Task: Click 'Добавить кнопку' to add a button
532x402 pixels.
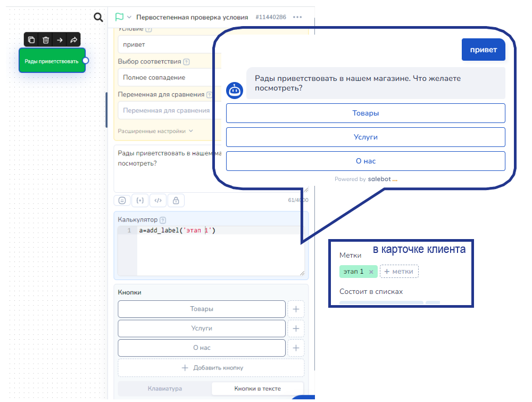Action: (x=211, y=368)
